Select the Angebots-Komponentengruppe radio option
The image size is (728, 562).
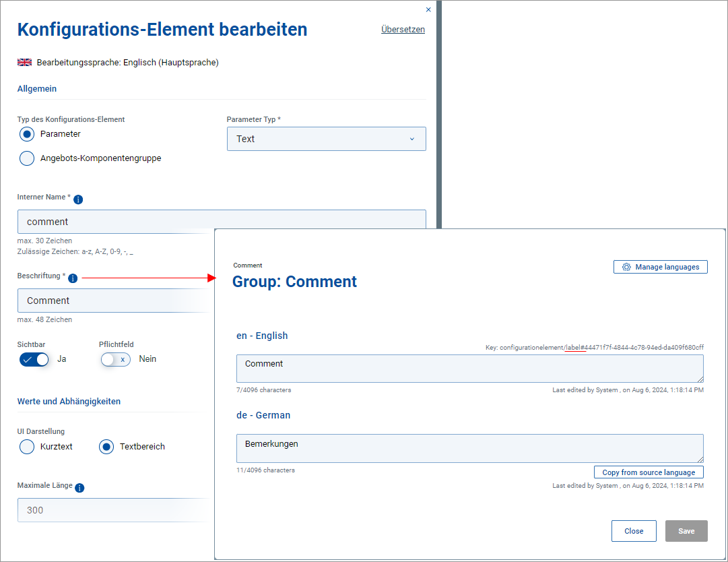(x=27, y=158)
